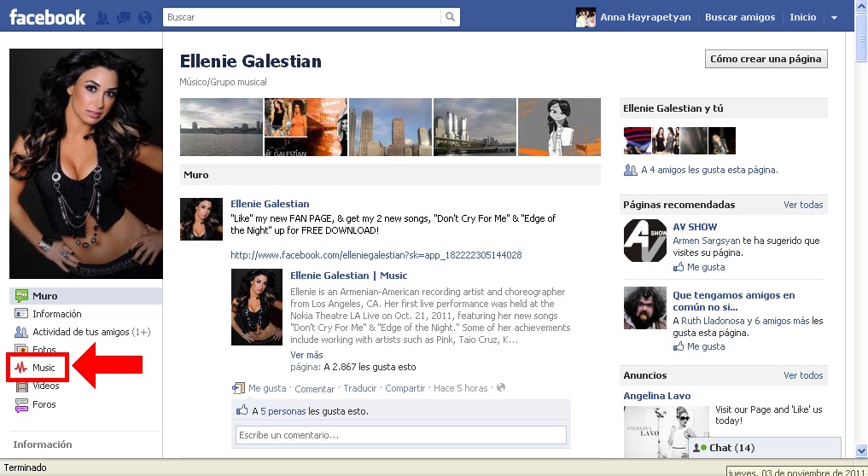Open the friend requests icon
The width and height of the screenshot is (868, 476).
pos(102,18)
